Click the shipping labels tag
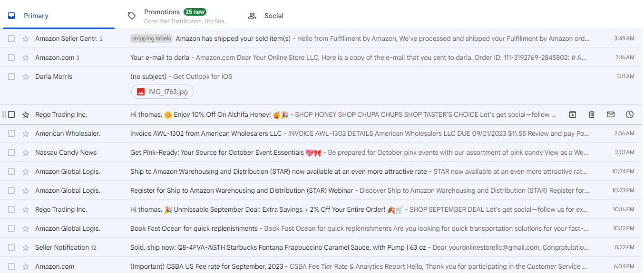644x273 pixels. coord(151,38)
